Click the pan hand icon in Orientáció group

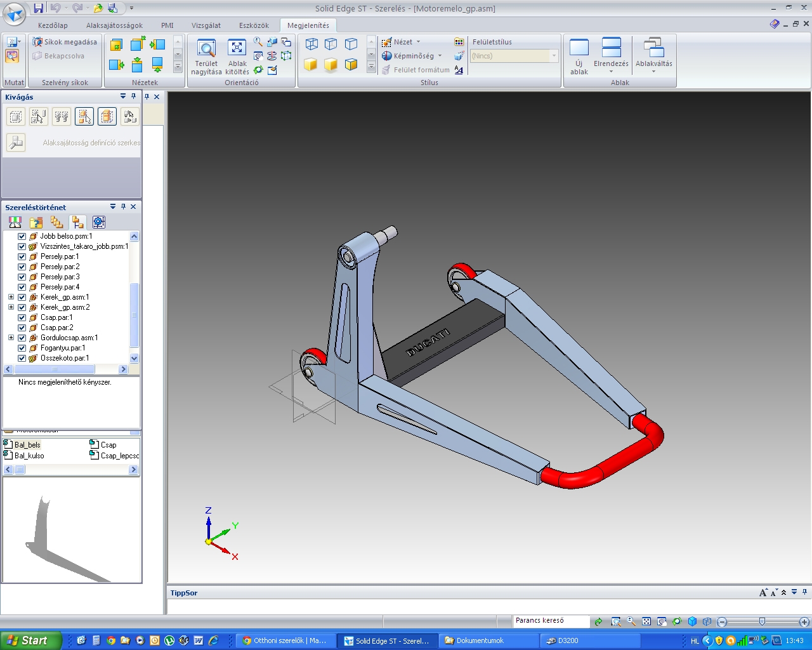[x=258, y=56]
